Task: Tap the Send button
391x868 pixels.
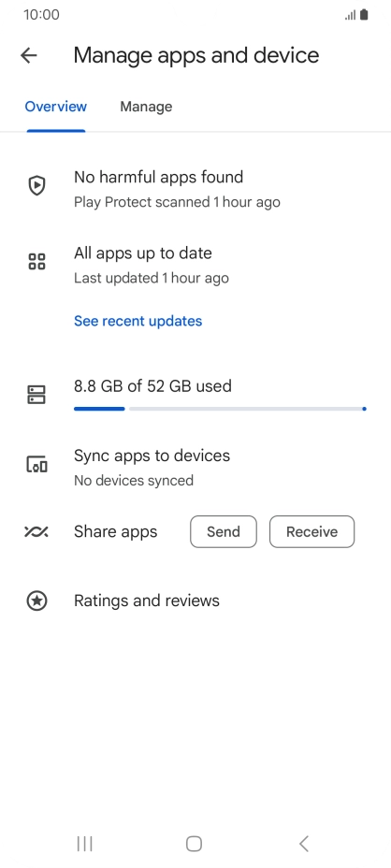Action: click(x=224, y=532)
